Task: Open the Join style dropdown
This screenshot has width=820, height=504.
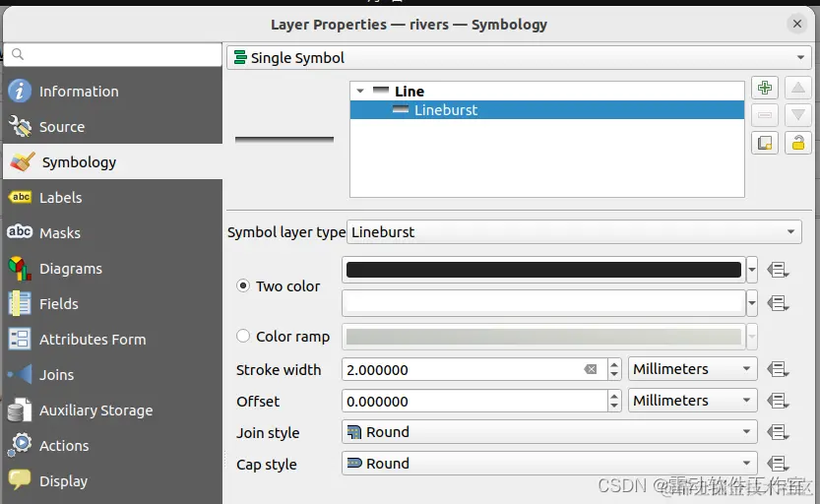Action: click(x=549, y=432)
